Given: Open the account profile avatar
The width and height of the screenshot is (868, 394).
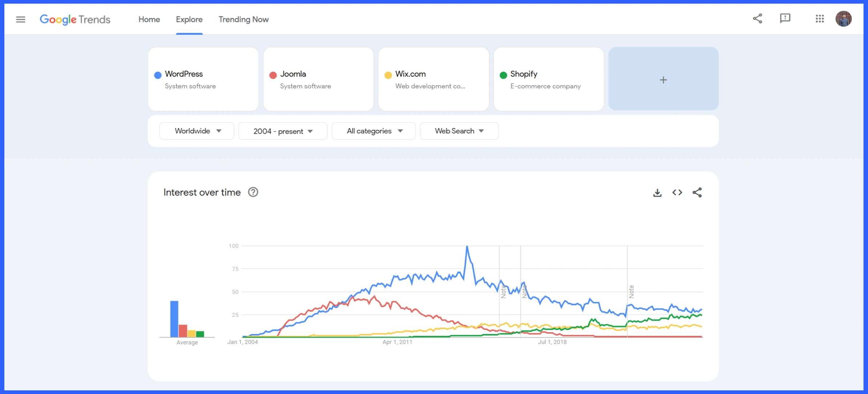Looking at the screenshot, I should [x=844, y=19].
